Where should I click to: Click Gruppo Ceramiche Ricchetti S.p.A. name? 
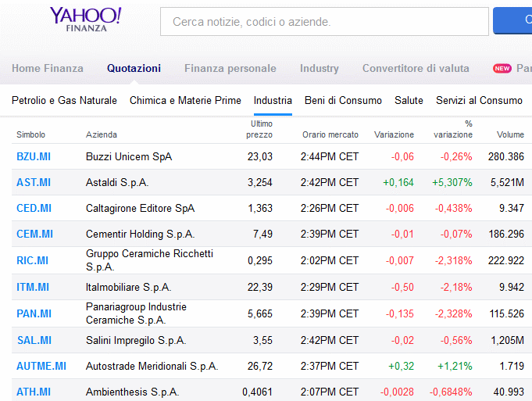point(150,260)
